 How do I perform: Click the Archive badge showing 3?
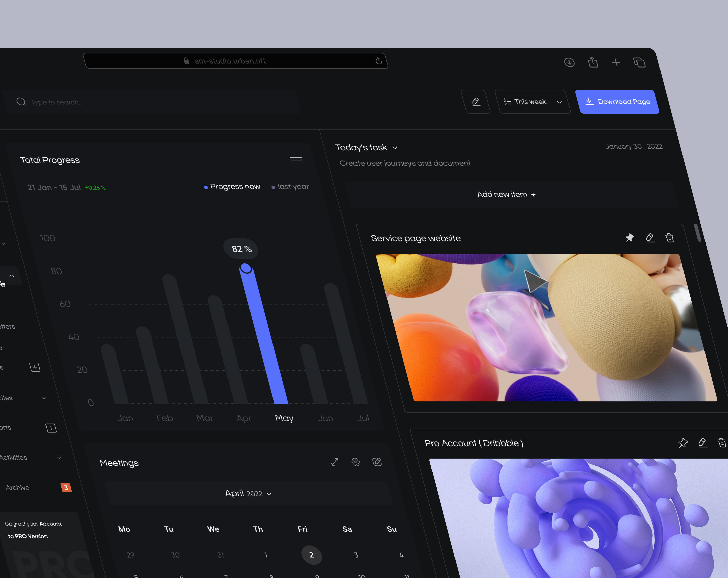point(66,487)
